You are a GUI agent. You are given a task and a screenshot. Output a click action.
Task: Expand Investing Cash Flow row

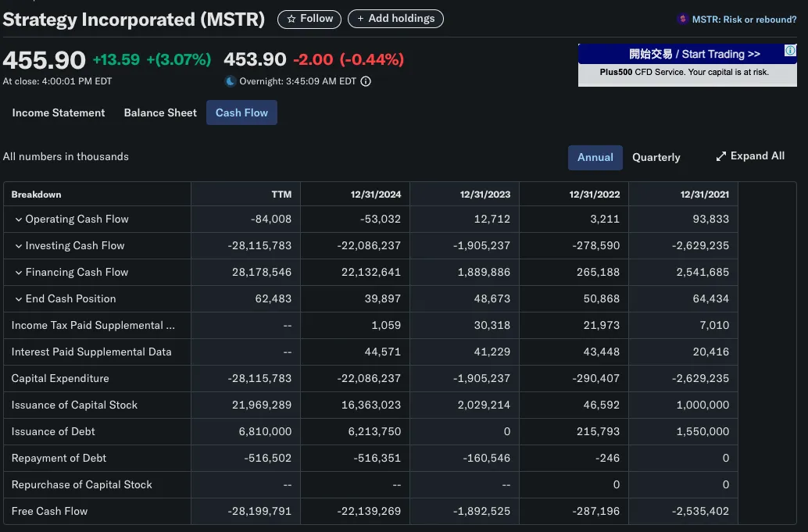tap(19, 246)
